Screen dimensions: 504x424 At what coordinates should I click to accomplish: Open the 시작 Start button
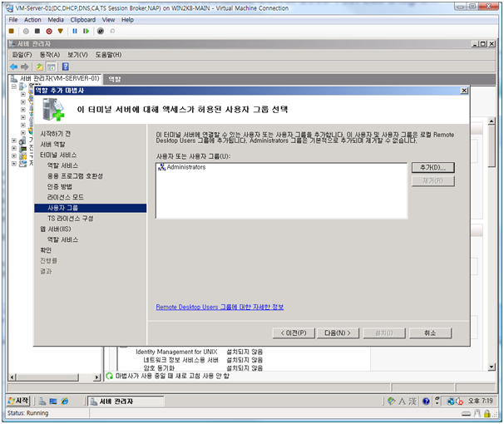[x=18, y=401]
